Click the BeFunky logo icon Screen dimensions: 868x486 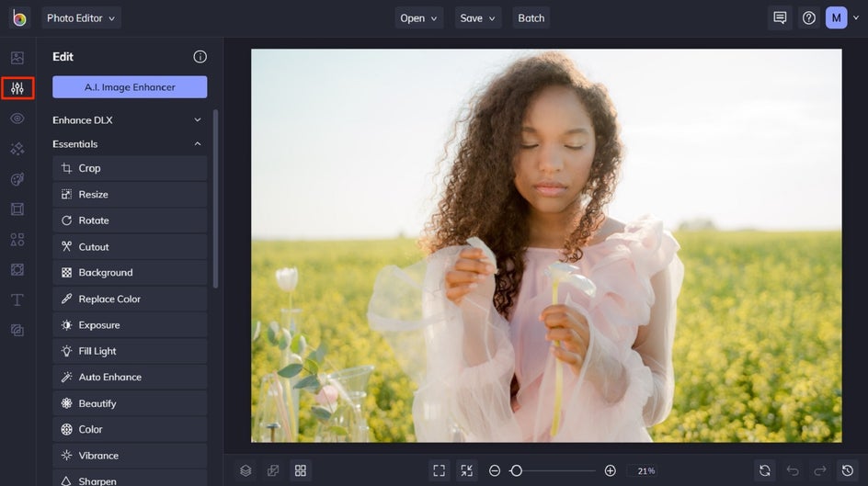click(18, 17)
